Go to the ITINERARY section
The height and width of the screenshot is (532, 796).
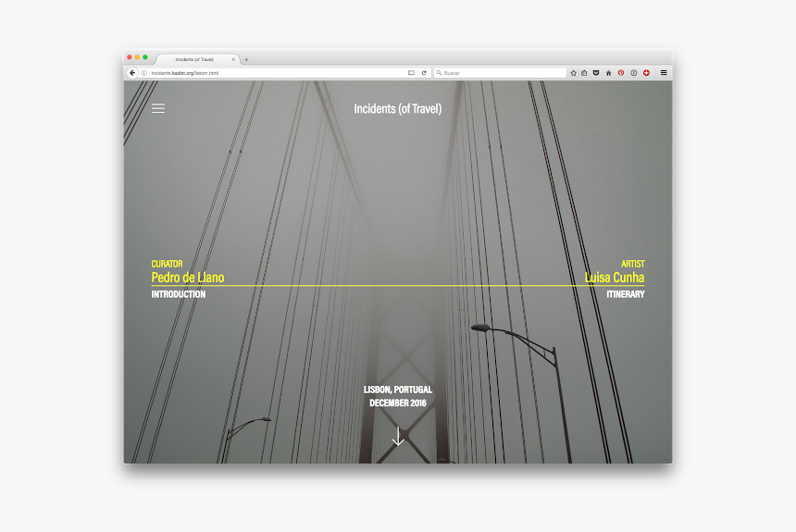626,294
